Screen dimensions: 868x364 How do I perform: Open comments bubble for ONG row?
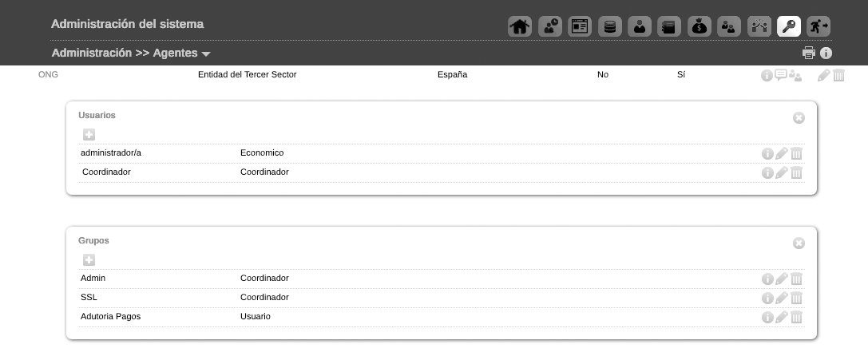tap(781, 75)
